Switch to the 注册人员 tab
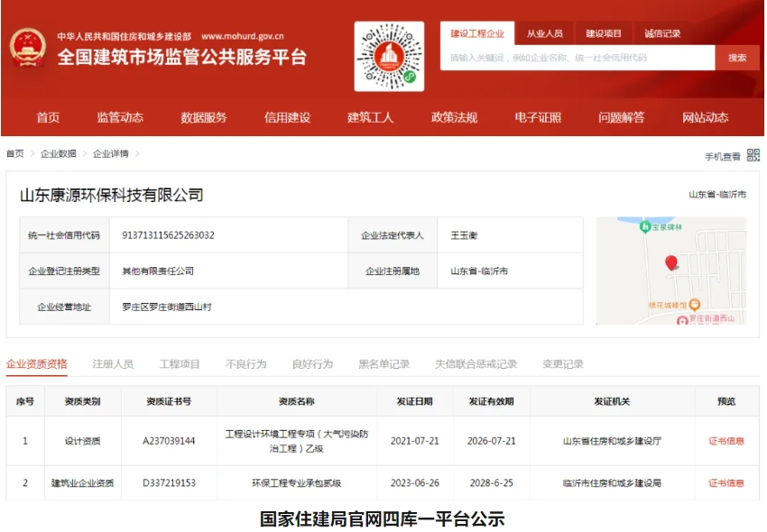Image resolution: width=767 pixels, height=532 pixels. 113,363
